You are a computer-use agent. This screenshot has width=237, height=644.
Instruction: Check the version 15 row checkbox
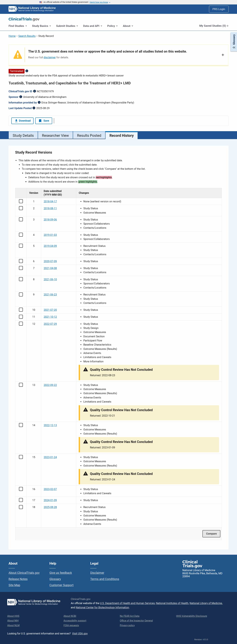pos(21,457)
